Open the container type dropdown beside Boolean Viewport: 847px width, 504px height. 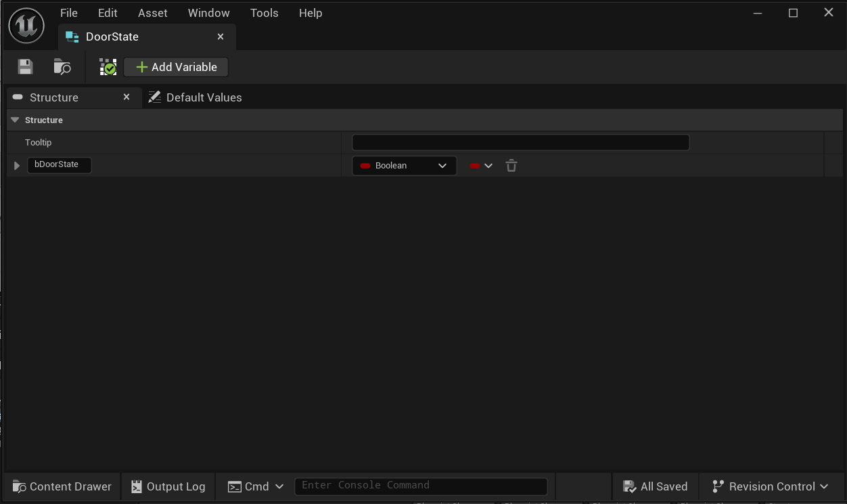[481, 166]
